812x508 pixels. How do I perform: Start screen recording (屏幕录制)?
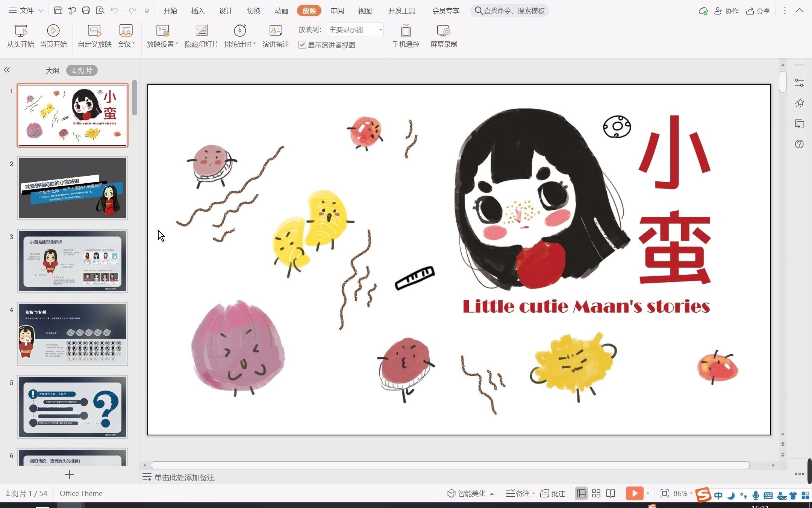pyautogui.click(x=444, y=36)
